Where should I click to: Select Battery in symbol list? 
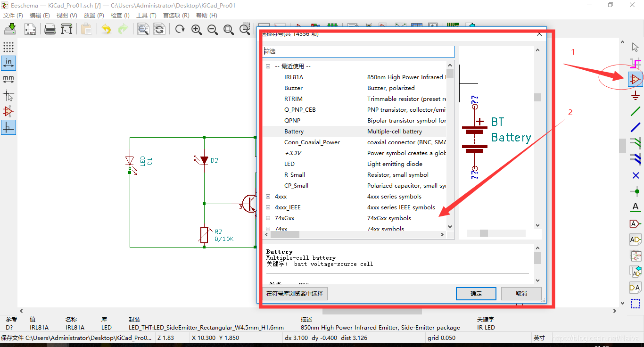[294, 132]
